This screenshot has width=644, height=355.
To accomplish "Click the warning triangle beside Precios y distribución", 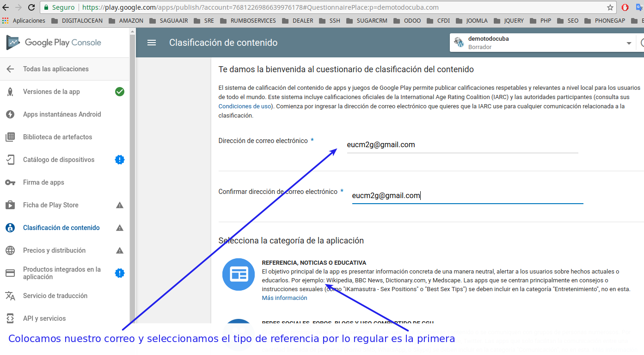I will [x=120, y=250].
